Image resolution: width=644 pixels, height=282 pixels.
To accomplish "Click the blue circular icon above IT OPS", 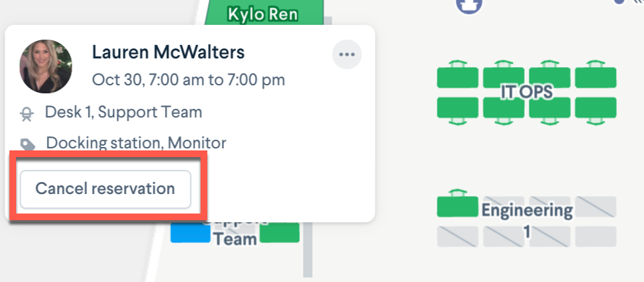I will tap(470, 5).
